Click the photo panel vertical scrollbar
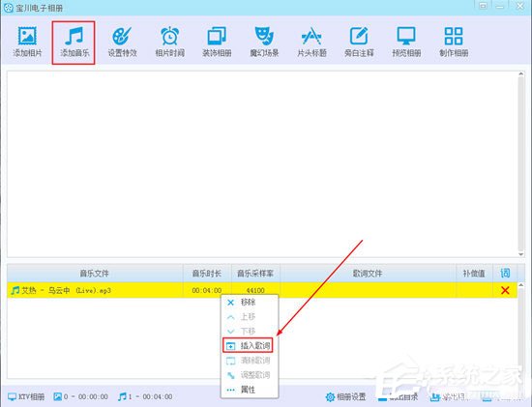 pyautogui.click(x=520, y=163)
